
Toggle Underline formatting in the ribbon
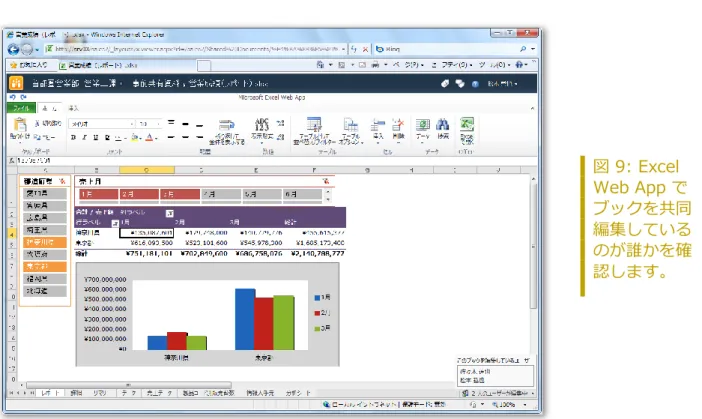tap(95, 137)
